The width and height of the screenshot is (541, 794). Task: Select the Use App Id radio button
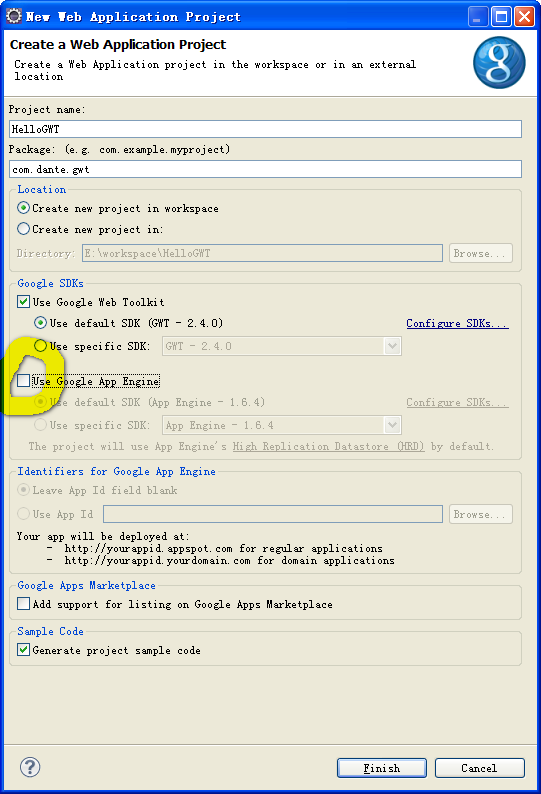(x=23, y=514)
